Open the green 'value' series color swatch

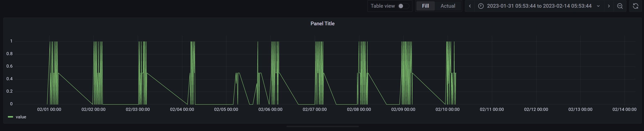click(x=11, y=117)
